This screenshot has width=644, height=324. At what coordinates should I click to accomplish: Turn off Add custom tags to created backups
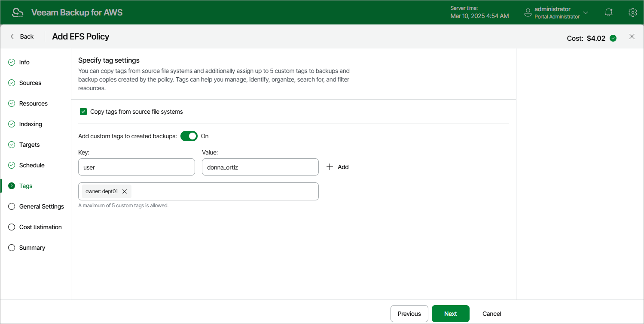click(x=189, y=136)
